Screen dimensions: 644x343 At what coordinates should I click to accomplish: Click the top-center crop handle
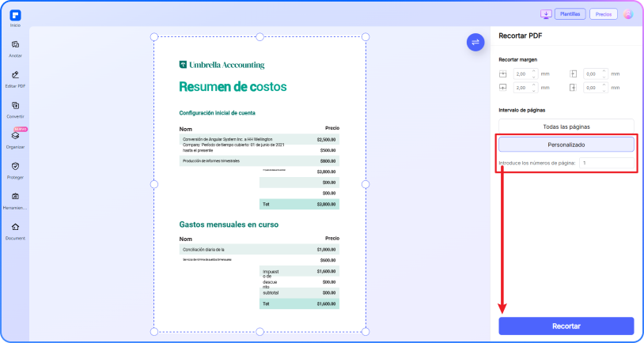[x=259, y=37]
